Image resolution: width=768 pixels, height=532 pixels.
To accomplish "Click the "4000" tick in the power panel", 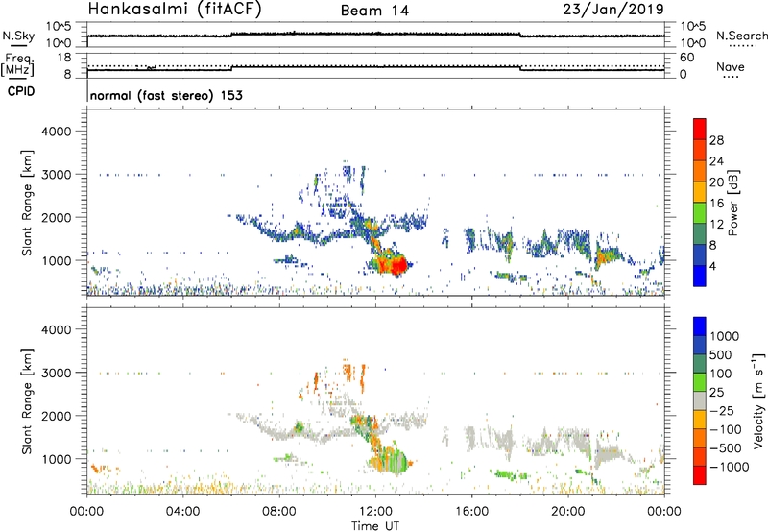I will pyautogui.click(x=56, y=132).
